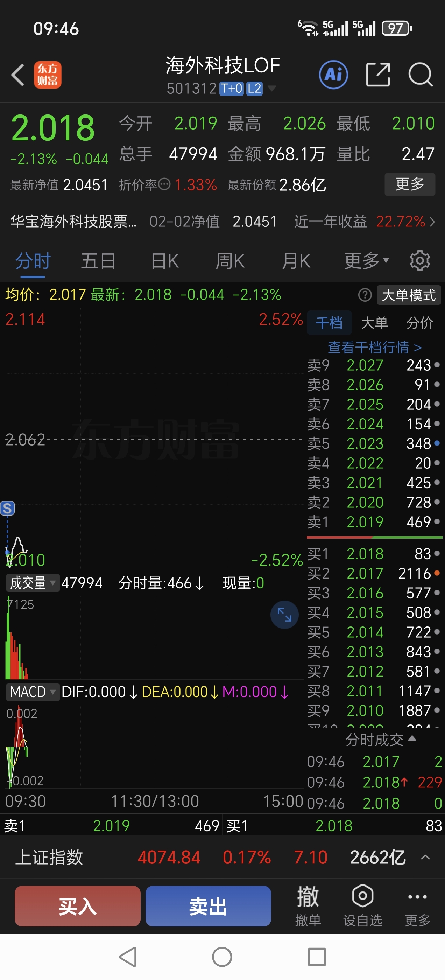
Task: Tap 最新净值 2.0451 value
Action: 85,185
